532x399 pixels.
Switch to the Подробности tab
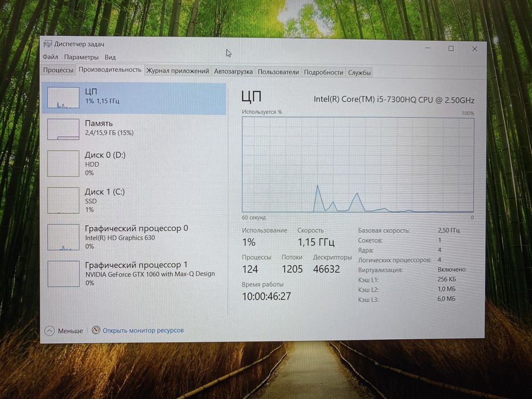(x=323, y=72)
